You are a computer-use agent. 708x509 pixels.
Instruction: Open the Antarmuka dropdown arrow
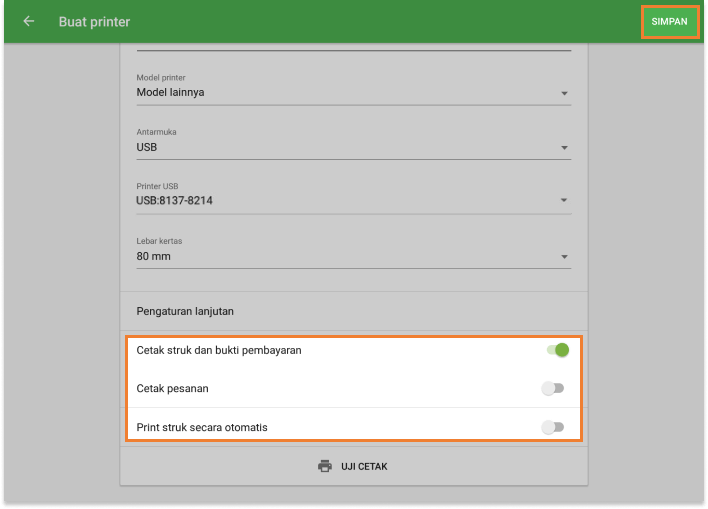tap(565, 148)
